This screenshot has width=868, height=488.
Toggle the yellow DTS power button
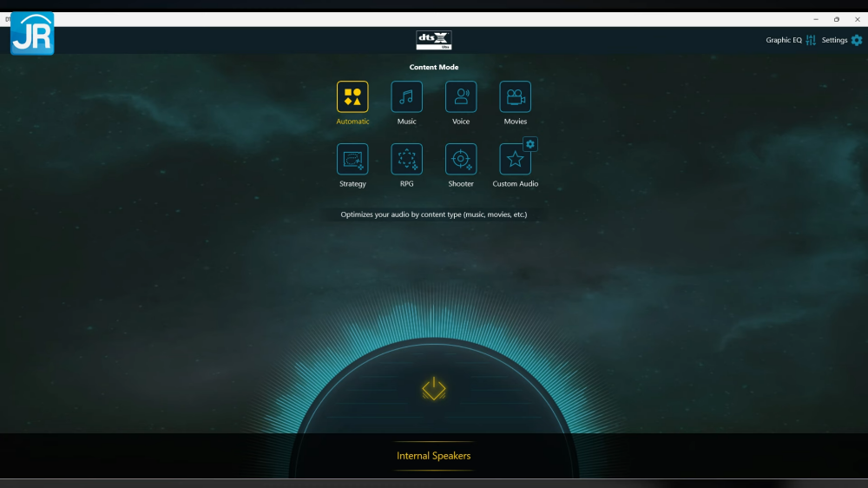pos(434,389)
